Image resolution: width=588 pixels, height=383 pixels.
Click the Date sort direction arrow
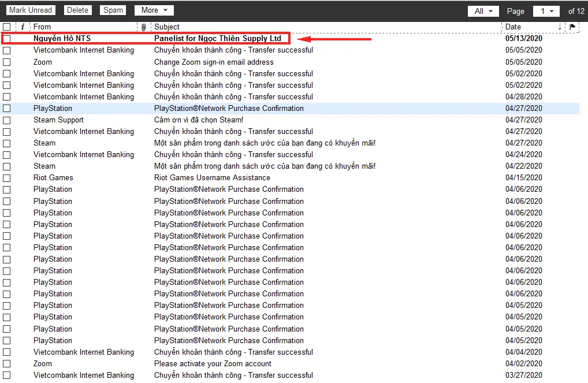(x=559, y=27)
